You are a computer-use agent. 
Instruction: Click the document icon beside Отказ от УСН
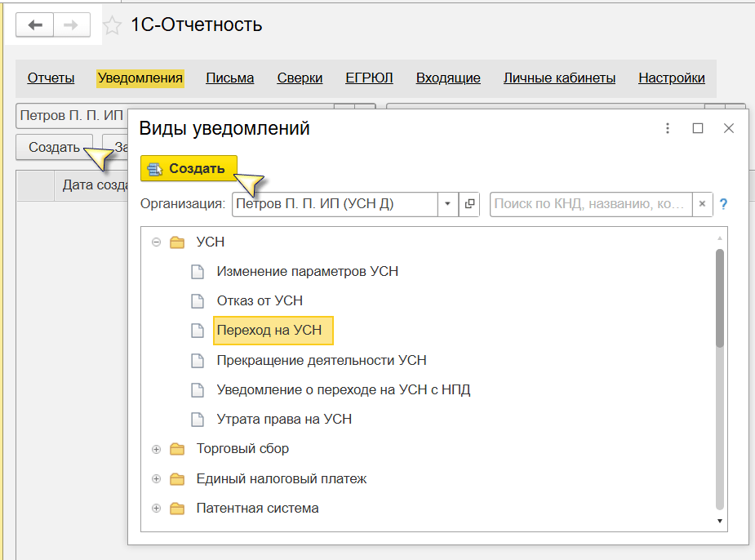(198, 301)
